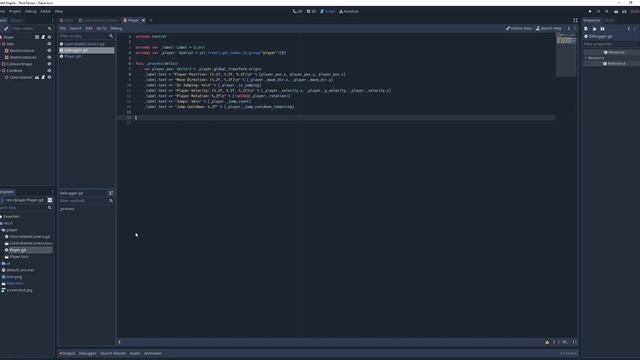Open the Search Results bottom panel
The height and width of the screenshot is (360, 640).
[x=113, y=353]
